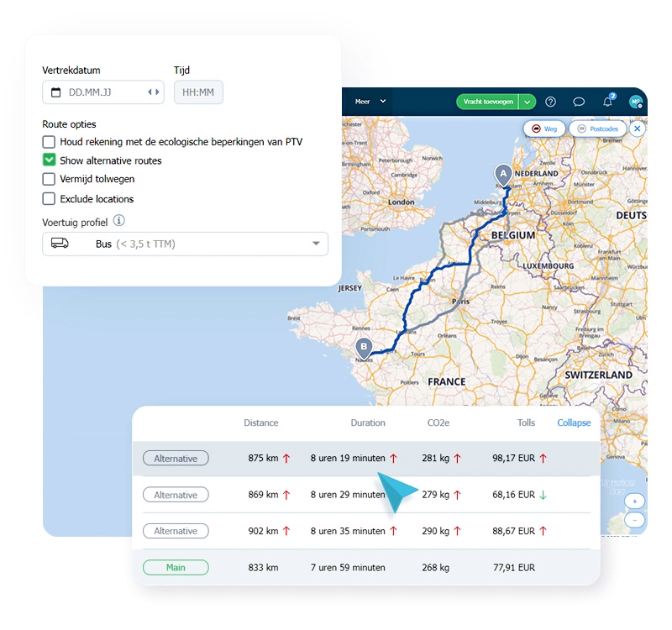Click the vehicle profile info icon

pyautogui.click(x=118, y=221)
